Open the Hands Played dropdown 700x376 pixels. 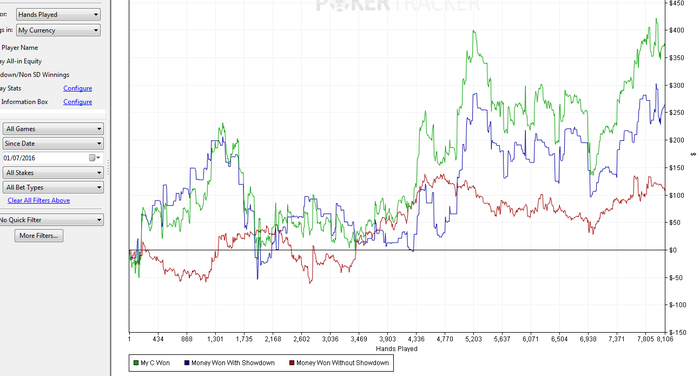(x=58, y=15)
